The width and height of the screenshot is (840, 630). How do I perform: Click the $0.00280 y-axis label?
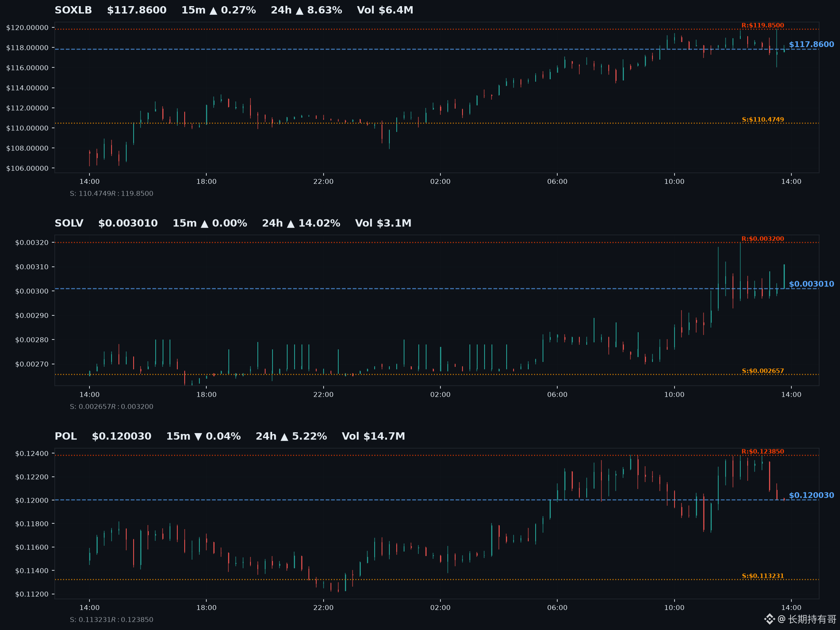(x=32, y=340)
